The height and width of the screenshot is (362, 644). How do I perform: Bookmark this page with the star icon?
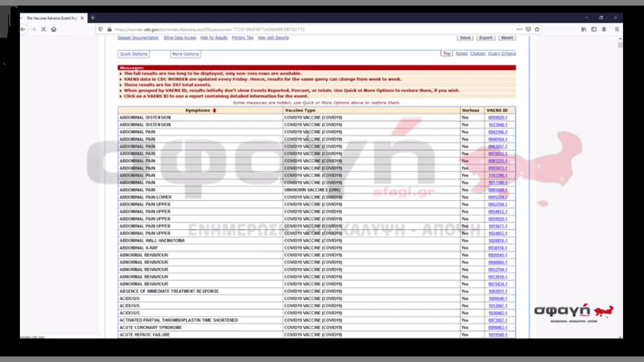pos(537,29)
